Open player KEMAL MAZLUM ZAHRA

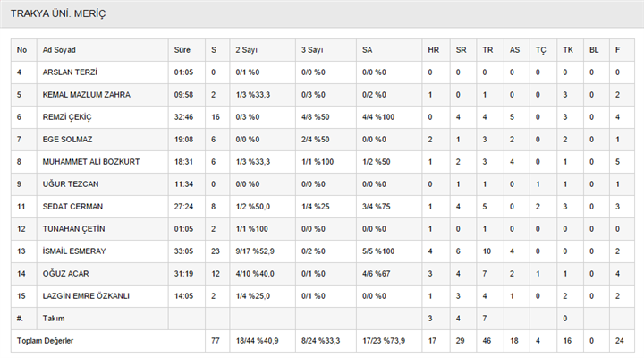(x=86, y=95)
